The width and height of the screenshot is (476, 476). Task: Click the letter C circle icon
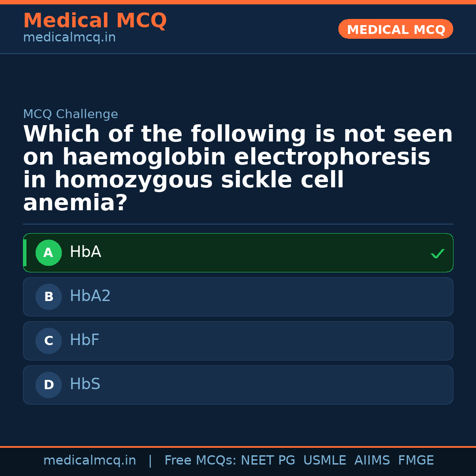(x=48, y=341)
